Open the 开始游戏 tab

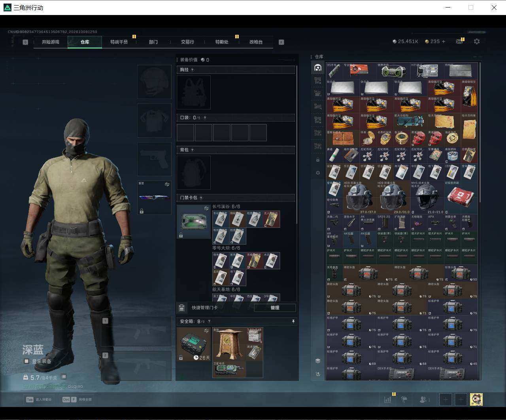(x=51, y=42)
